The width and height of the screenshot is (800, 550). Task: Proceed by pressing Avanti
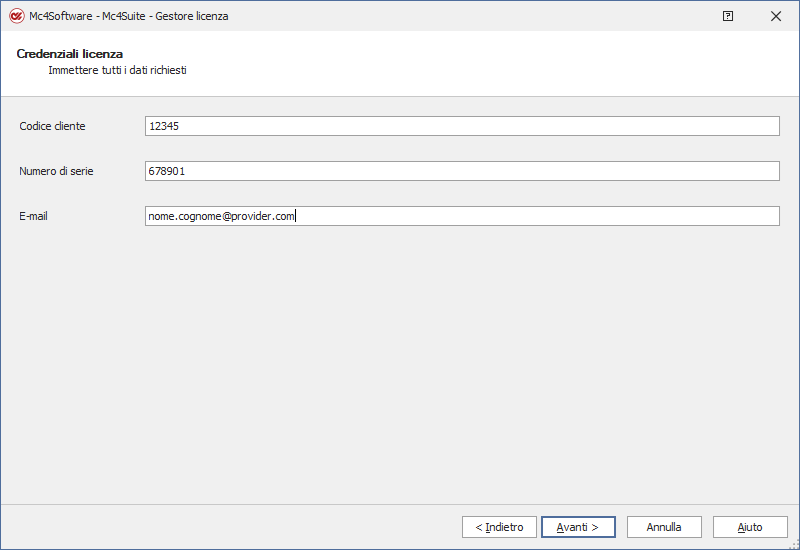tap(577, 527)
